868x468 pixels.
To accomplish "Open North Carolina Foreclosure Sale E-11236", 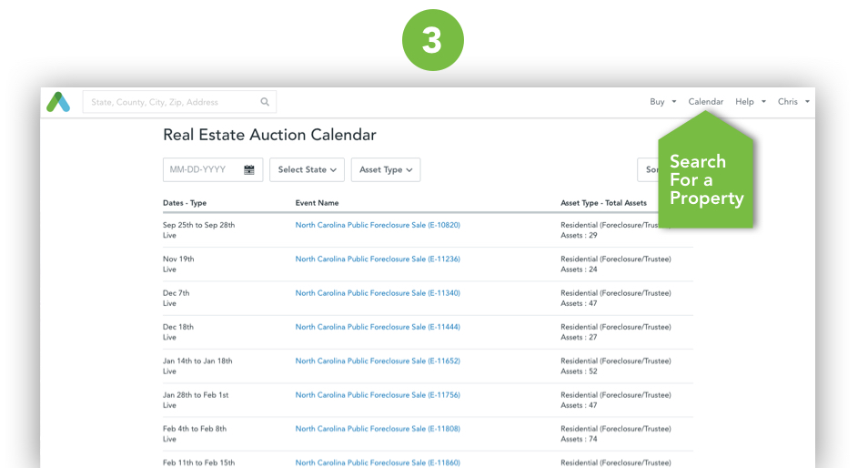I will 378,259.
